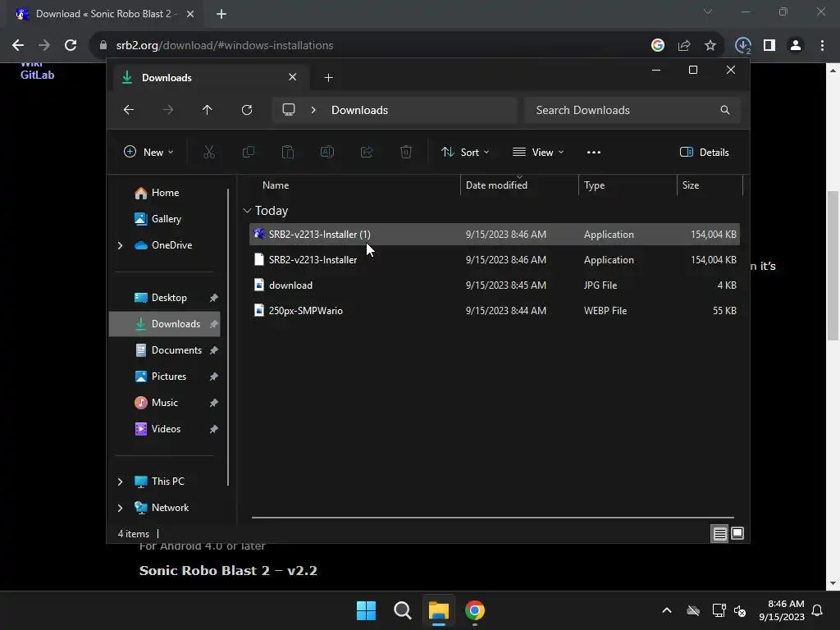This screenshot has height=630, width=840.
Task: Show hidden system tray icons
Action: point(667,610)
